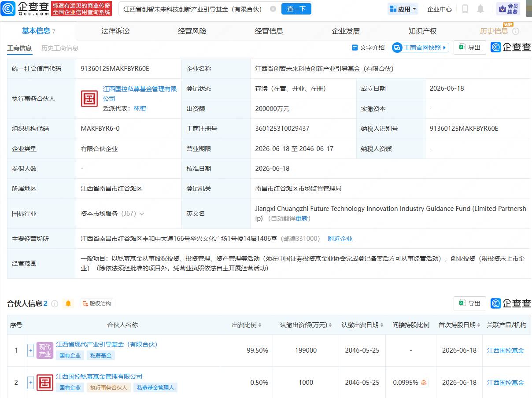Viewport: 532px width, 398px height.
Task: Open 江西国控私募基金管理有限公司 partner row 2 link
Action: click(99, 376)
